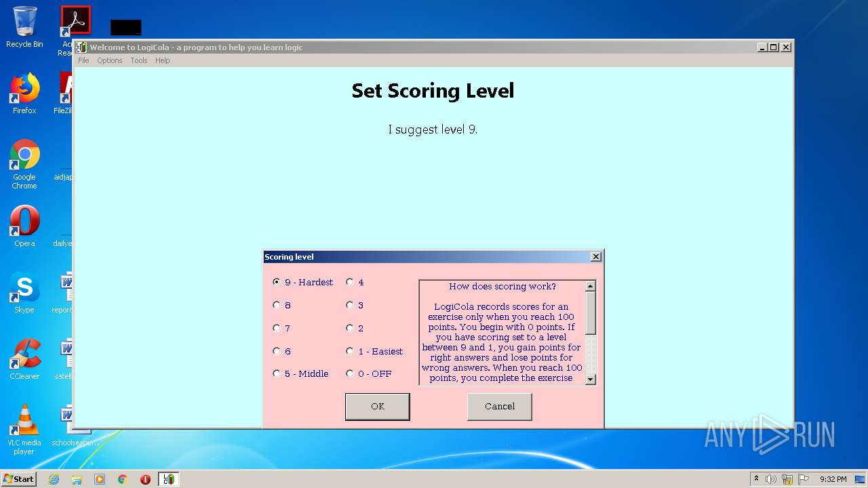This screenshot has height=488, width=868.
Task: Confirm scoring level with OK button
Action: 378,407
